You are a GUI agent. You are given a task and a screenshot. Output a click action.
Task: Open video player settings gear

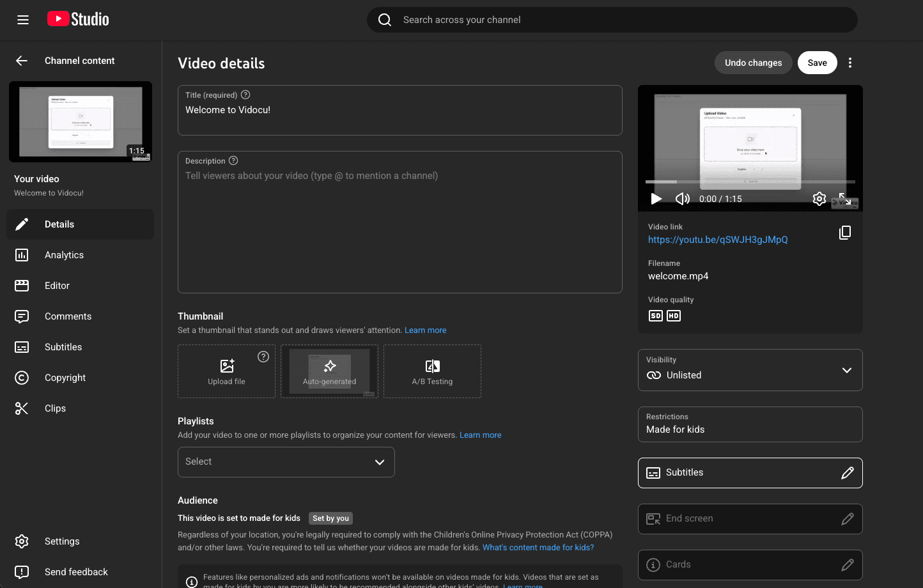[819, 199]
